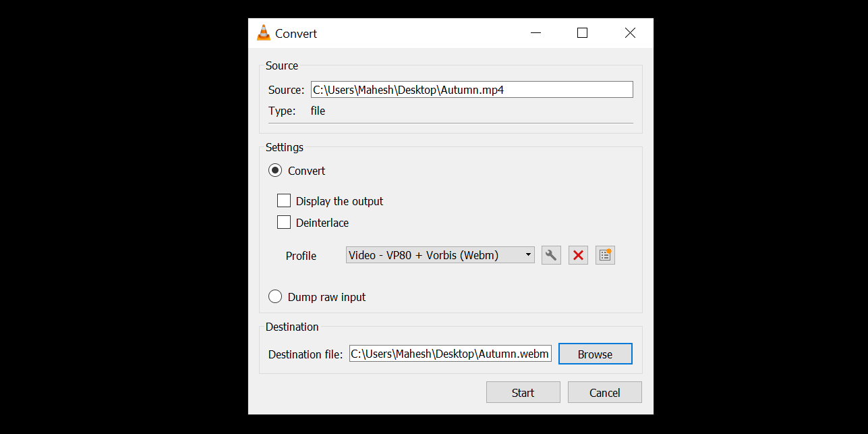Browse for a destination file

pos(595,353)
